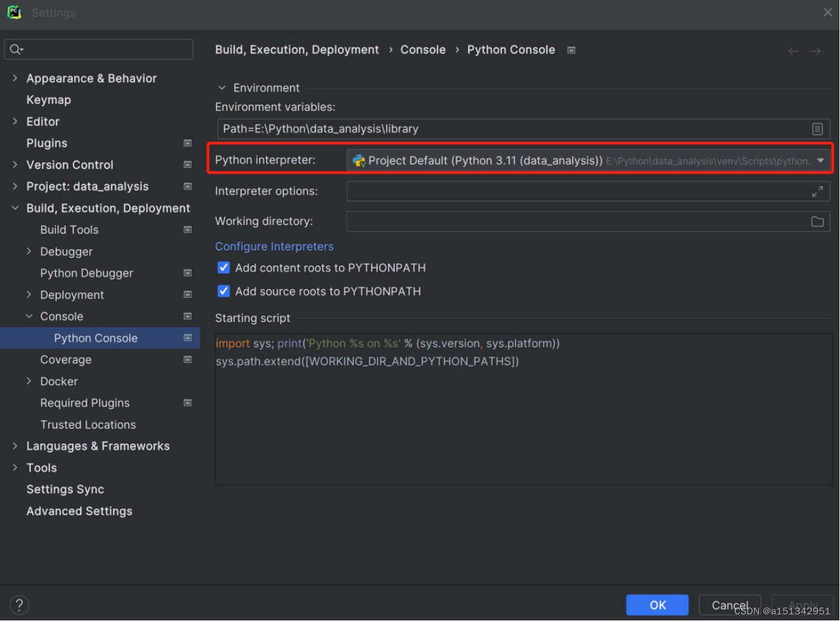
Task: Click the forward navigation arrow near the breadcrumb
Action: 816,51
